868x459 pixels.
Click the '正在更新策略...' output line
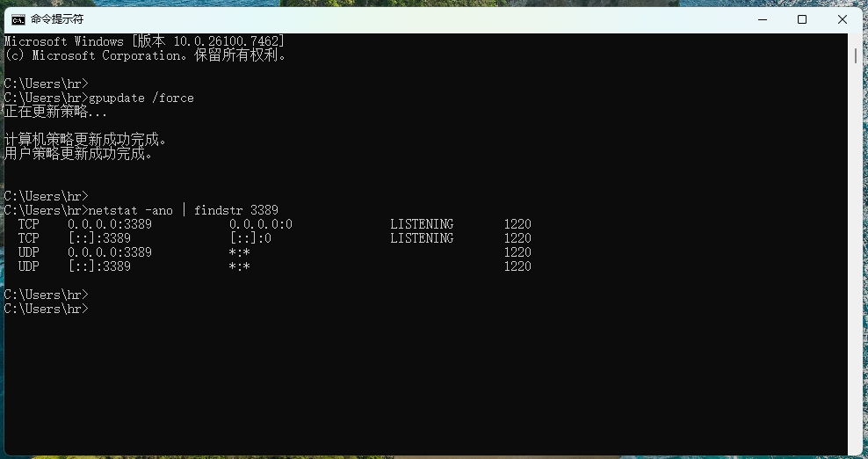pos(55,112)
